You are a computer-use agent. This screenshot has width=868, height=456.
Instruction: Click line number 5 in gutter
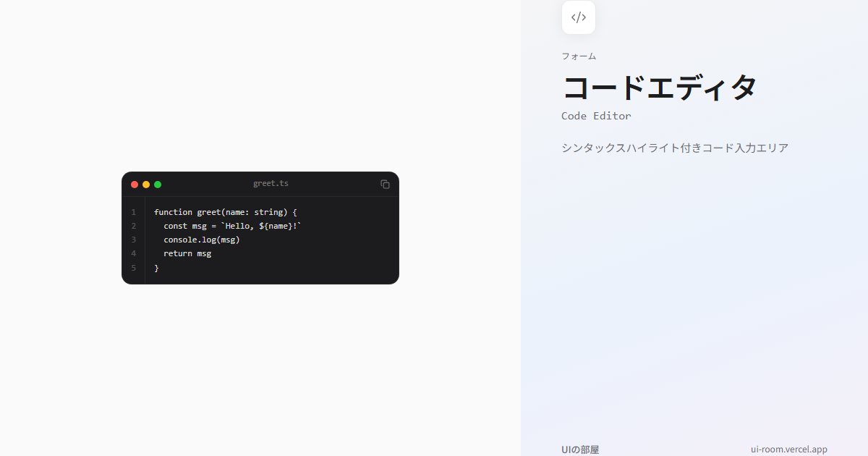(x=133, y=268)
